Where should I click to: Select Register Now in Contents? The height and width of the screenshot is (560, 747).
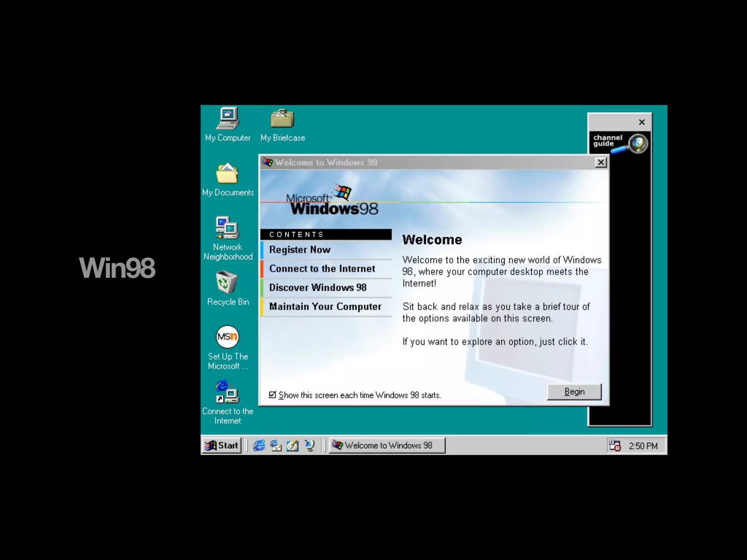[x=326, y=250]
